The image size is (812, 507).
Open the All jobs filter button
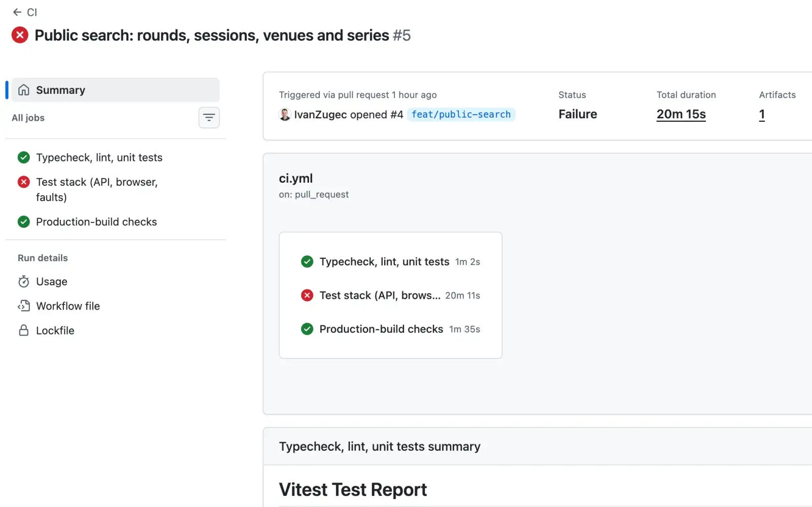tap(209, 118)
